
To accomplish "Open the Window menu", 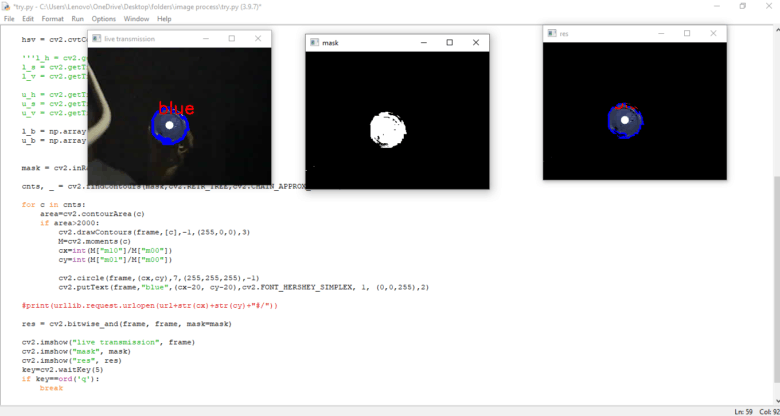I will (x=136, y=19).
